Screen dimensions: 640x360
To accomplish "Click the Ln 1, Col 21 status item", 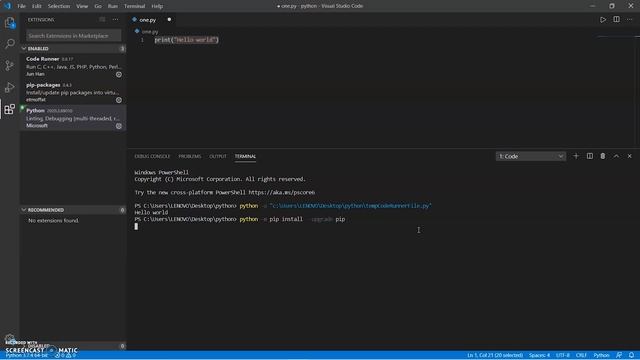I will 495,356.
